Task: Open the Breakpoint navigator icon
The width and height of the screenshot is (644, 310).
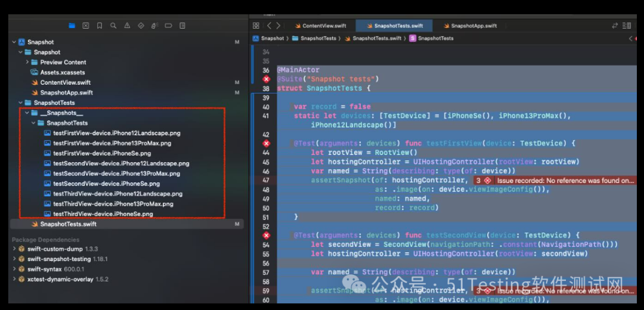Action: 168,26
